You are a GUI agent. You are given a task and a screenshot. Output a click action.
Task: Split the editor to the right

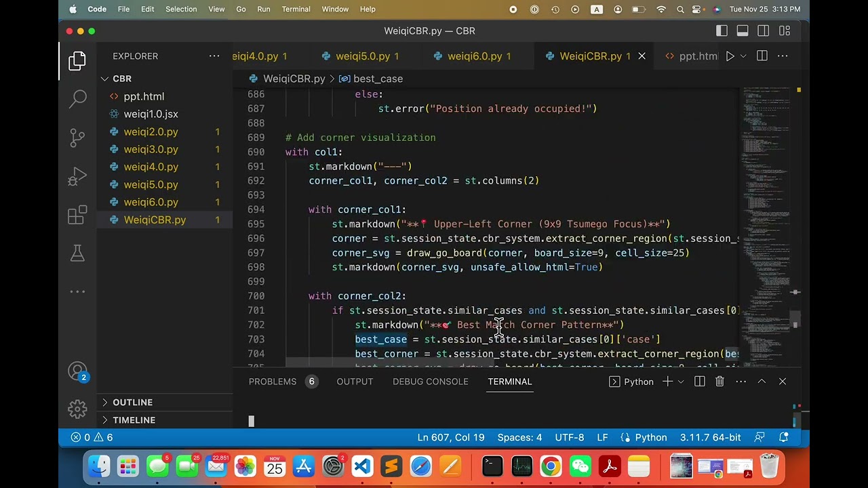point(762,56)
